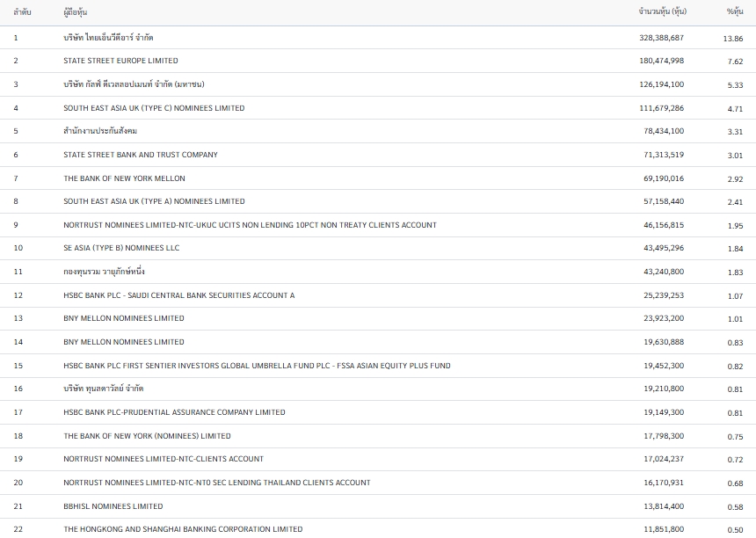
Task: Click percent value 0.58
Action: point(735,507)
